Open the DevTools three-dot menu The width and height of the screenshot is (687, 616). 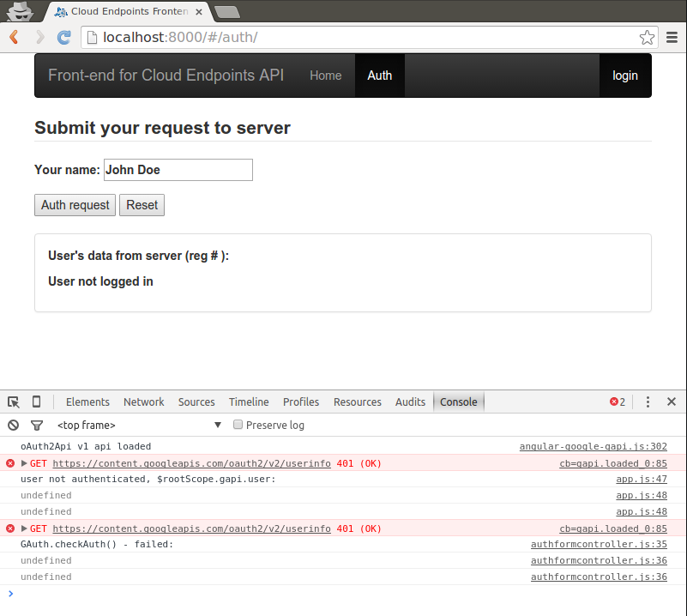pyautogui.click(x=648, y=402)
